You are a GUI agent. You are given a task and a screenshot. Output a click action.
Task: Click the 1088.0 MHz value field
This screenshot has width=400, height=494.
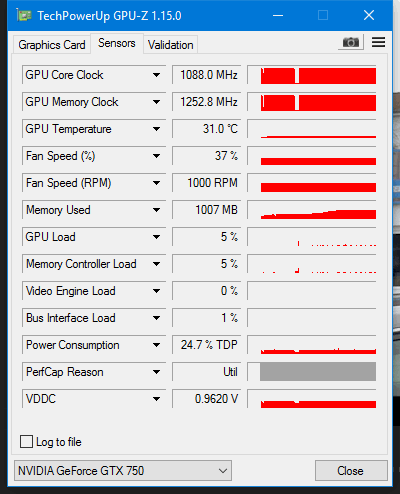click(x=207, y=75)
